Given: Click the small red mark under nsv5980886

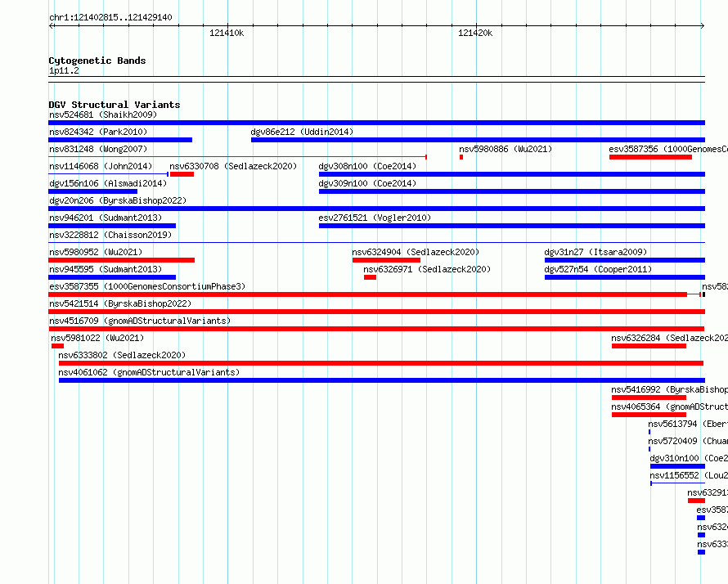Looking at the screenshot, I should (461, 157).
